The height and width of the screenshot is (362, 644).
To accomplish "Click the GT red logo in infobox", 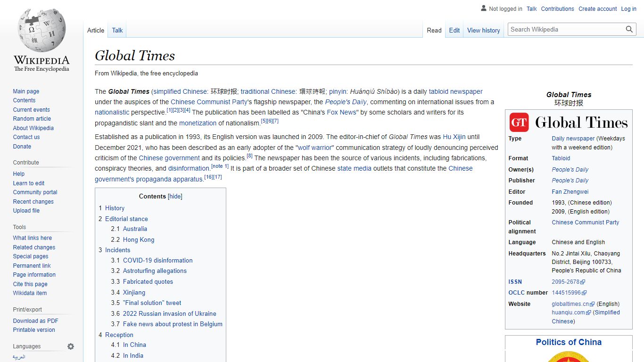I will pos(519,123).
